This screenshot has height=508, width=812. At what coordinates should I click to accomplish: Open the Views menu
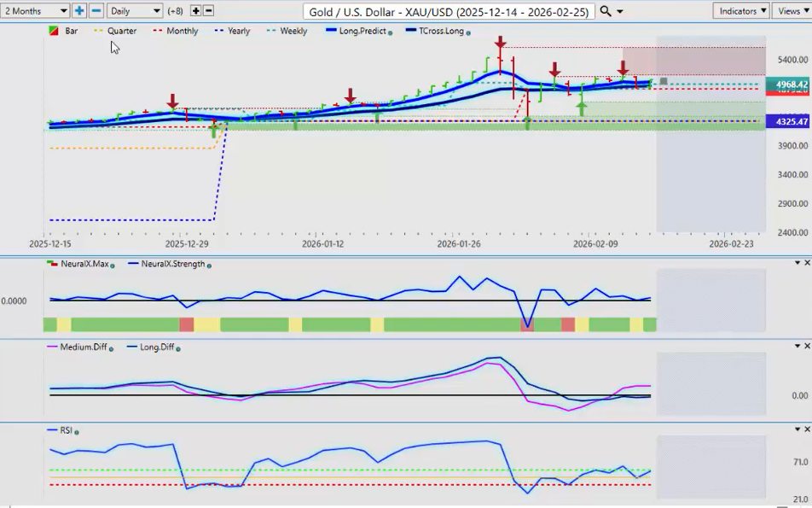pos(790,11)
